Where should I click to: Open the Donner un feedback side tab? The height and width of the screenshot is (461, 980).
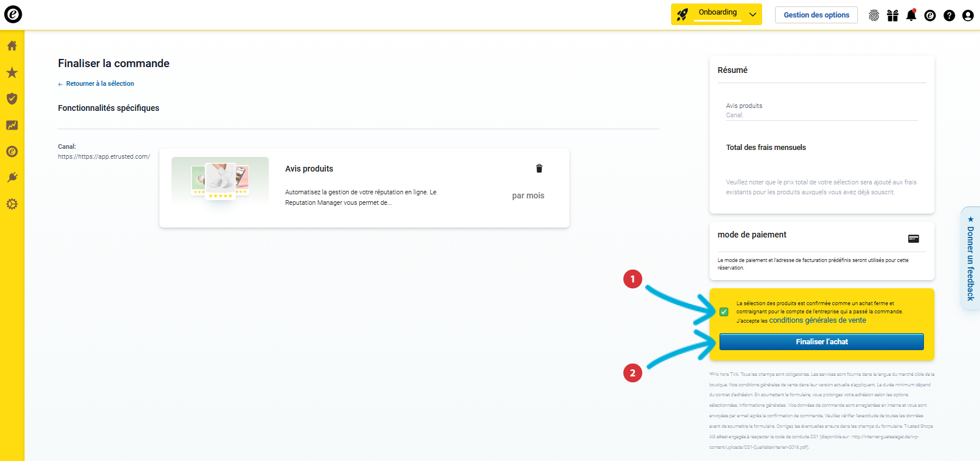pyautogui.click(x=970, y=259)
